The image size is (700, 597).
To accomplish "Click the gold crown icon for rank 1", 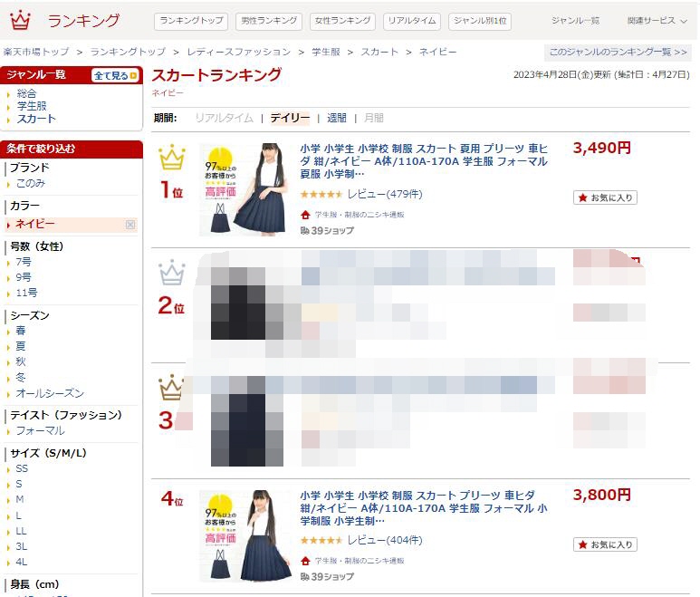I will point(172,157).
